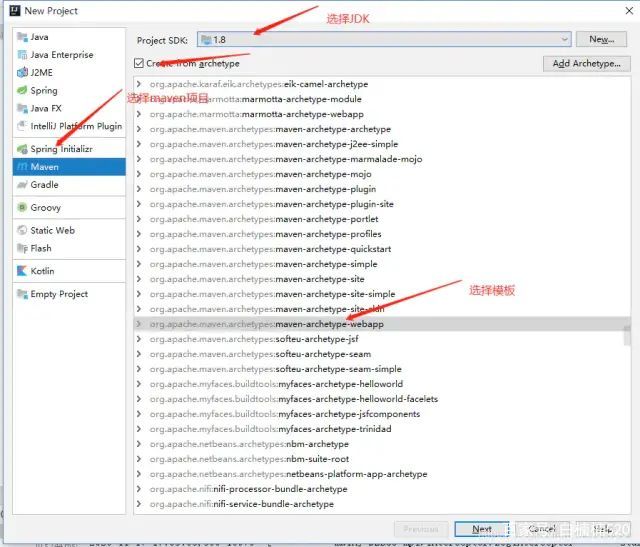Click the J2ME cube icon
The width and height of the screenshot is (640, 547).
(x=22, y=73)
